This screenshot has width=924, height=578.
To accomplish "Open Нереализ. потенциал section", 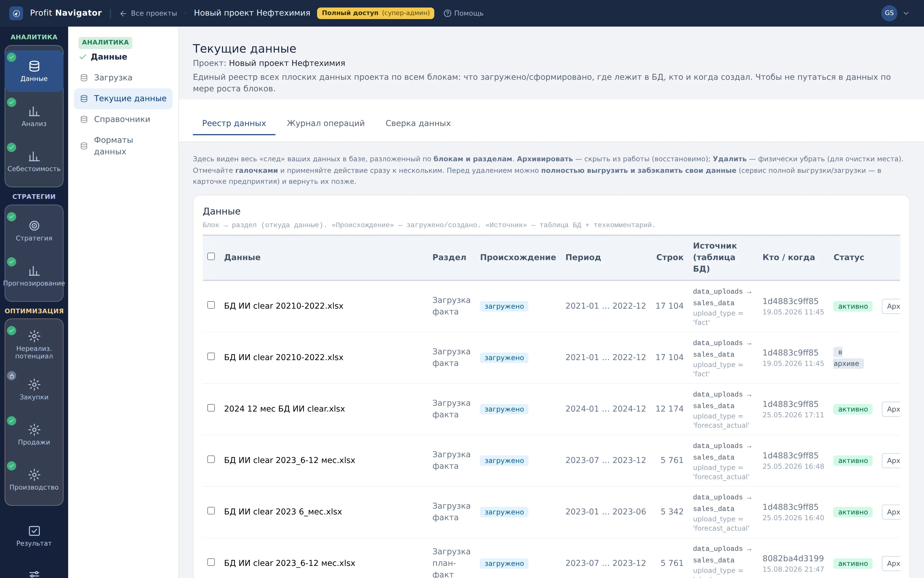I will coord(34,344).
